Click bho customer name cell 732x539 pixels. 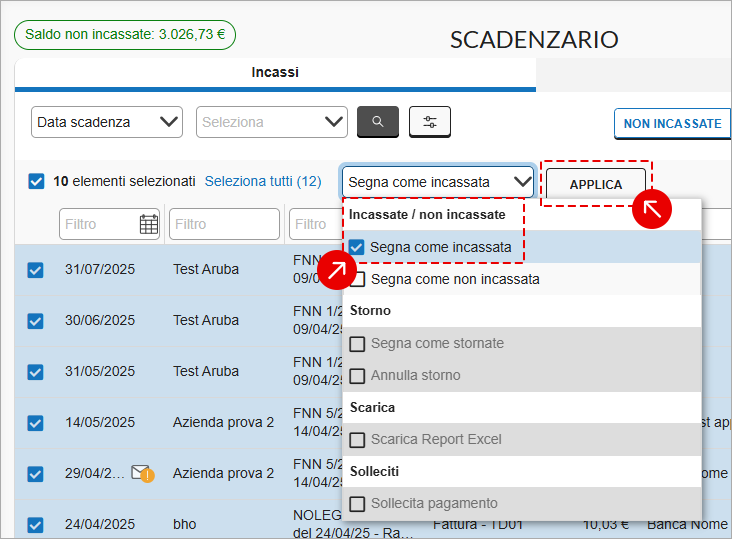click(184, 524)
